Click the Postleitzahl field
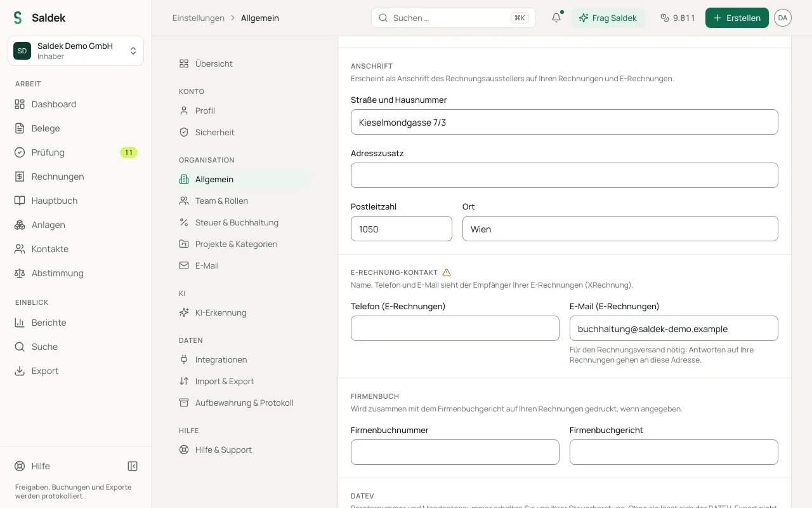Viewport: 812px width, 508px height. 402,229
